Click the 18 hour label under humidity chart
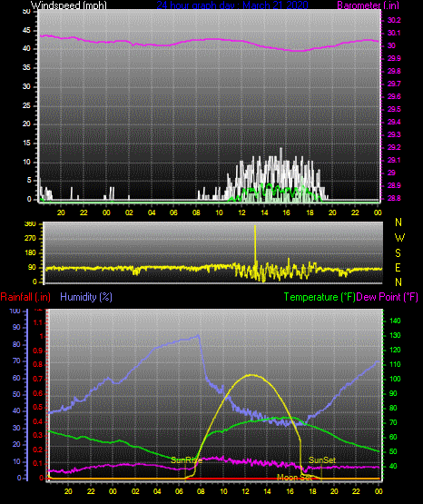The width and height of the screenshot is (423, 504). 312,491
